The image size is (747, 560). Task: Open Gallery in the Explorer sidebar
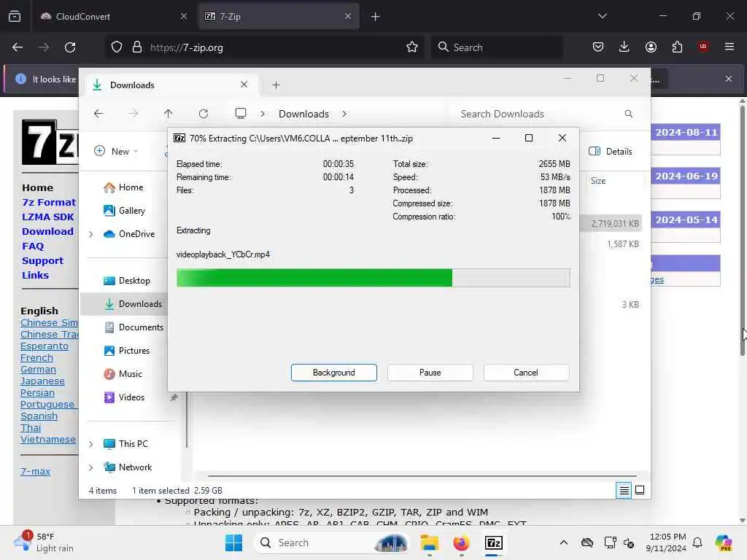pyautogui.click(x=124, y=211)
